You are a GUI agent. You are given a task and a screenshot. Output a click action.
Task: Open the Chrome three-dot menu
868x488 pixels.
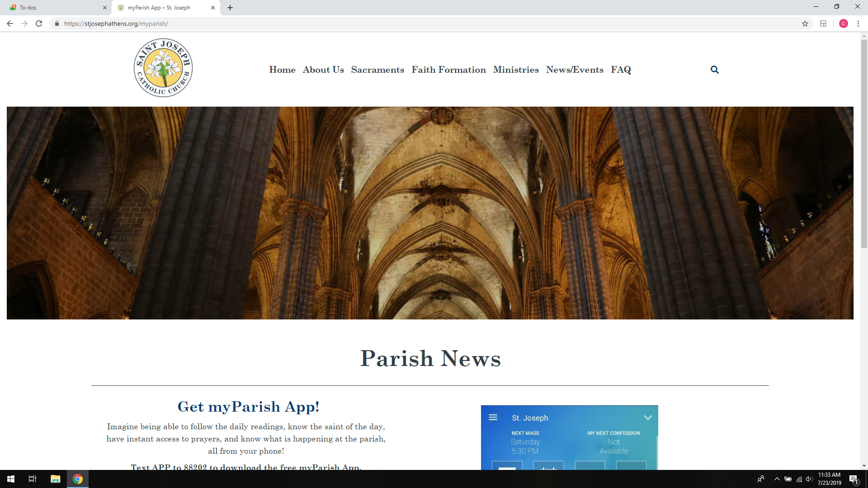pyautogui.click(x=858, y=23)
